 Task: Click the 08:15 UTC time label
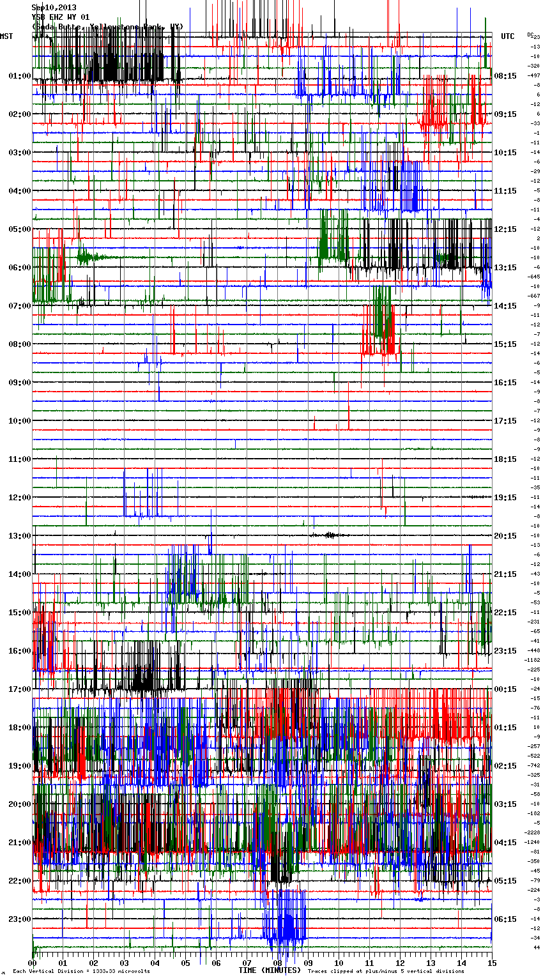click(505, 76)
